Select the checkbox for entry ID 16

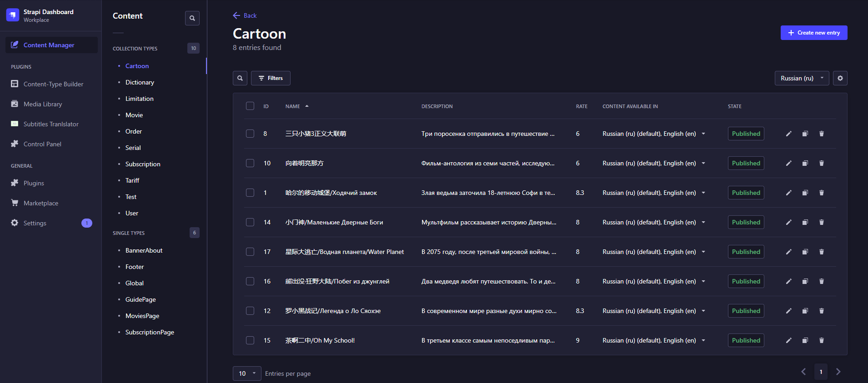pos(250,281)
